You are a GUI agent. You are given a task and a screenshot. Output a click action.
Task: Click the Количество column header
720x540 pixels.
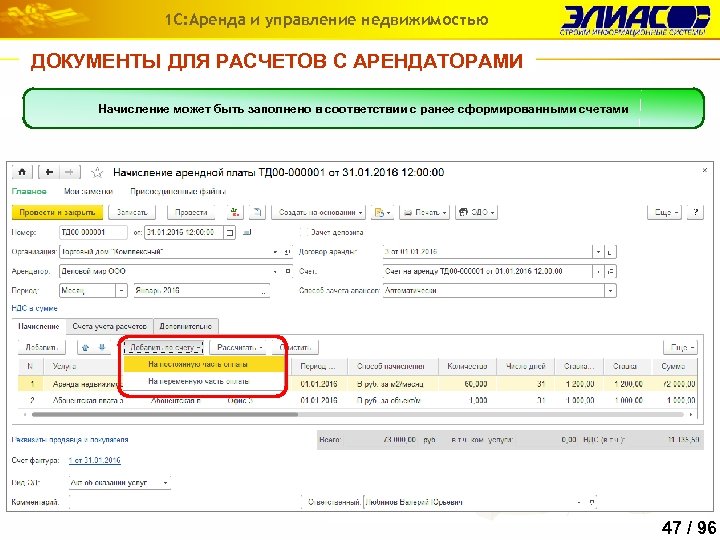467,366
